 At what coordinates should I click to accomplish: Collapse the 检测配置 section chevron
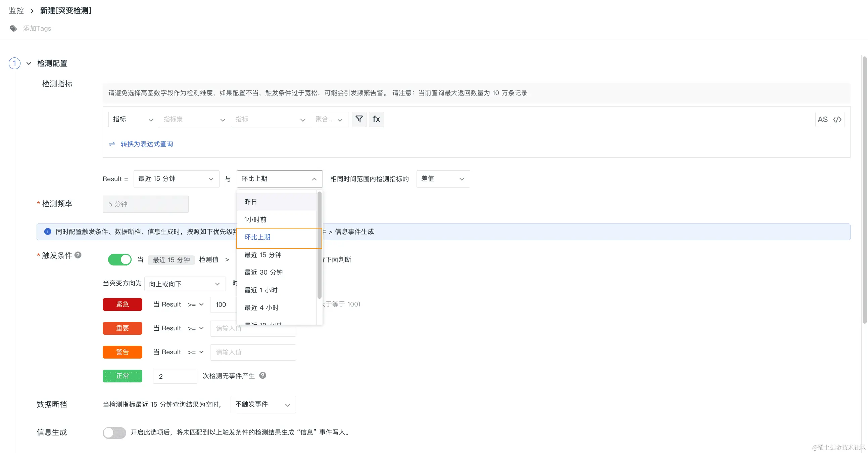(29, 64)
